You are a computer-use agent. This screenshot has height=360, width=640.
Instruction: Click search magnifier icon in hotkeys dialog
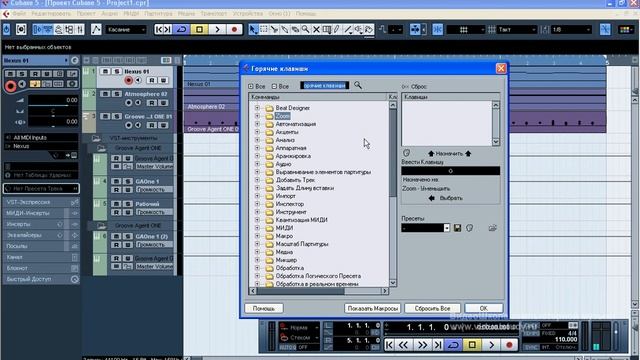click(358, 85)
